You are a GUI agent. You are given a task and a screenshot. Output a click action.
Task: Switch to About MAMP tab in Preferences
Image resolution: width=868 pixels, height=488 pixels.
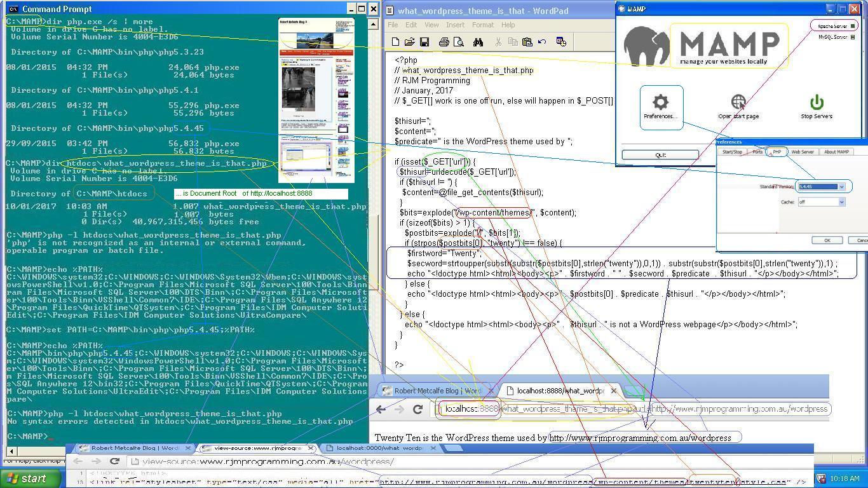click(836, 152)
